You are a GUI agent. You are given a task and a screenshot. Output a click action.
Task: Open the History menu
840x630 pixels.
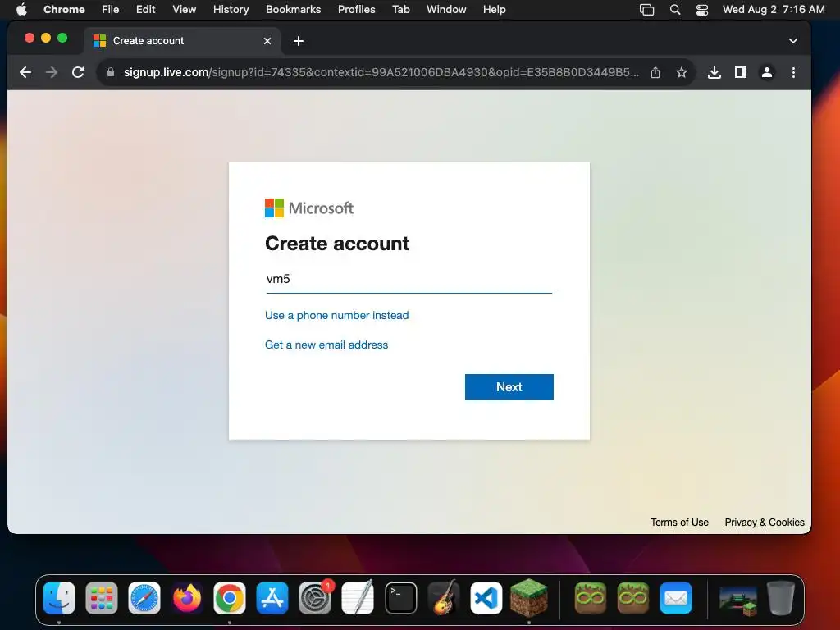[231, 10]
